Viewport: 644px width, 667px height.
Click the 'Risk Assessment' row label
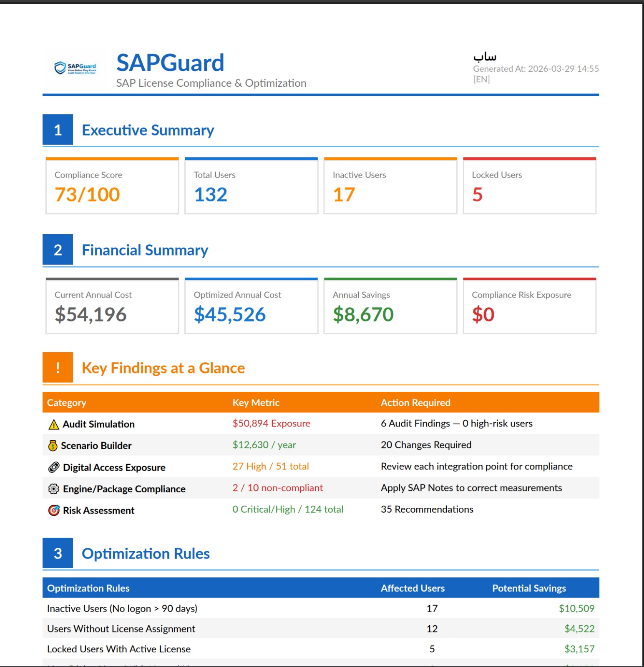coord(99,511)
